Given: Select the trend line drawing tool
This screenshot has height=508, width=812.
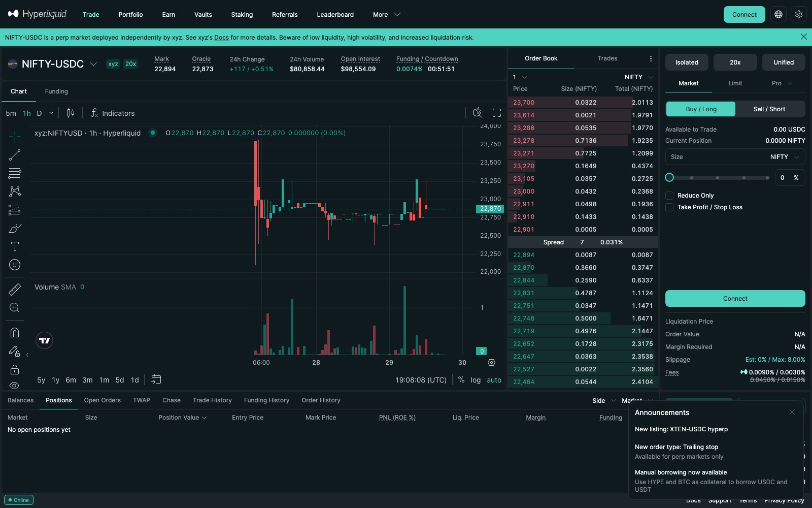Looking at the screenshot, I should click(x=15, y=155).
